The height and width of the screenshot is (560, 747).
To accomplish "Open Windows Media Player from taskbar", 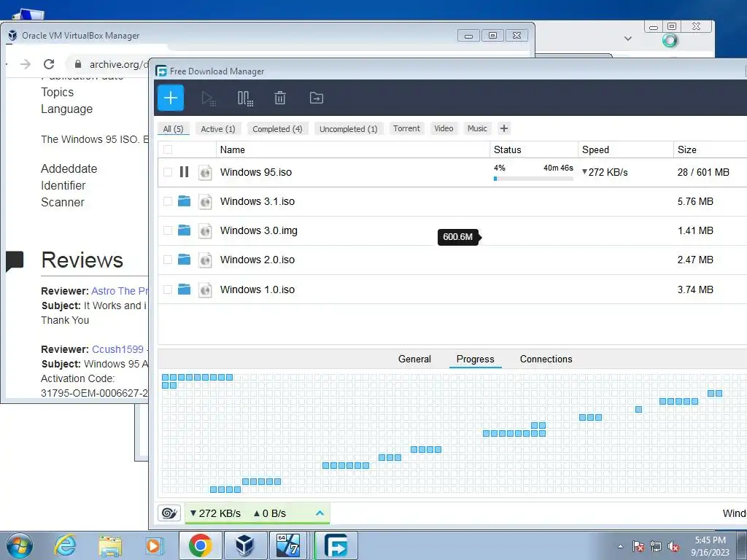I will click(154, 545).
